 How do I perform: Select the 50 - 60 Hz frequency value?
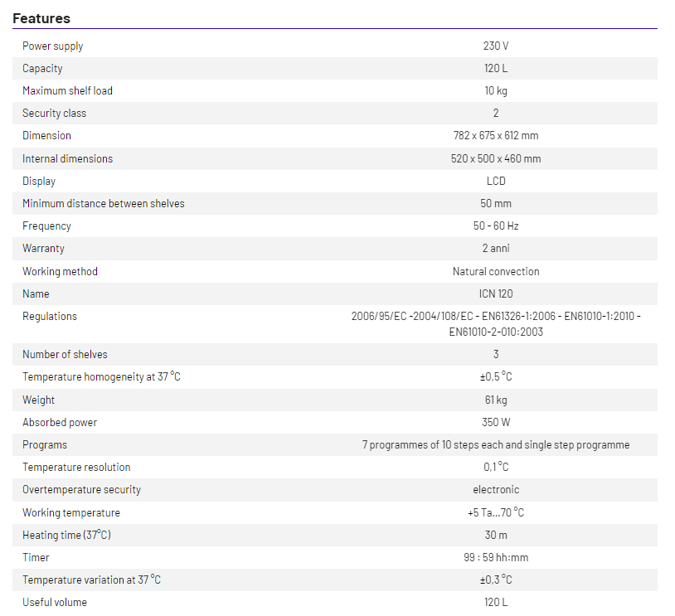496,226
